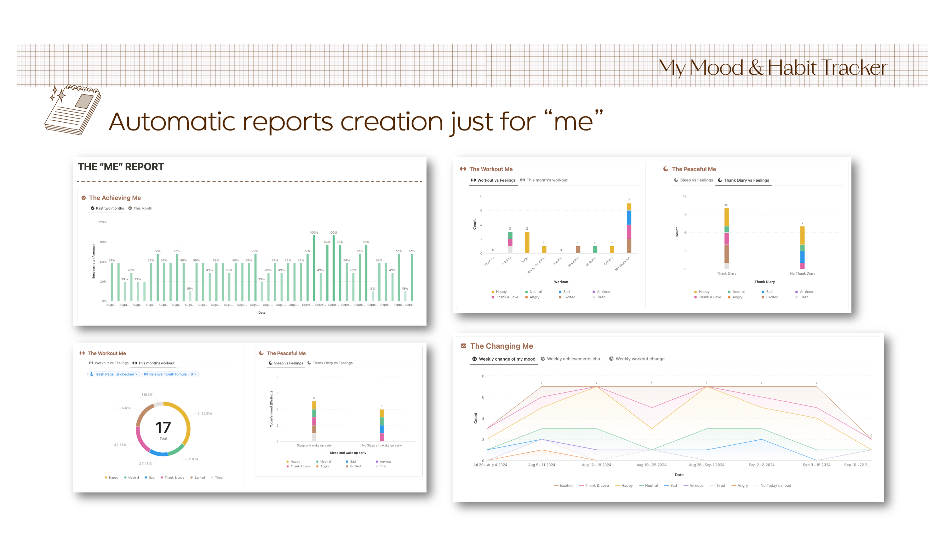Click THE "ME" REPORT heading

click(x=121, y=167)
